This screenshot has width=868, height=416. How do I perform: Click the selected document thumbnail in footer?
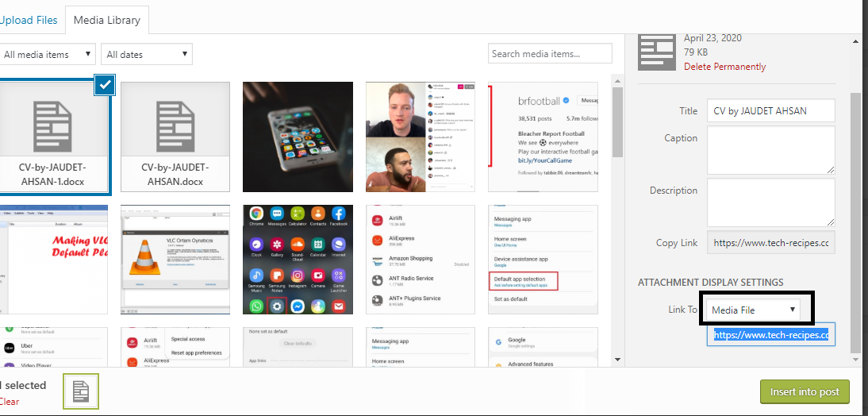click(x=81, y=391)
